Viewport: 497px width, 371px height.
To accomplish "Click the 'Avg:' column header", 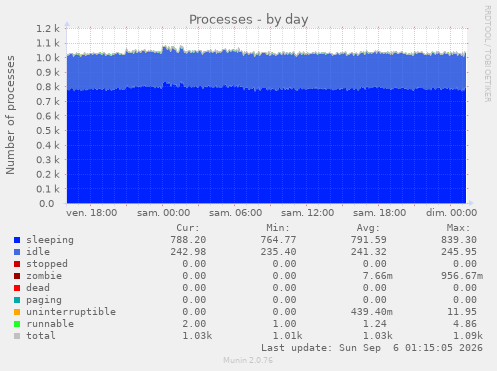I will pyautogui.click(x=368, y=228).
